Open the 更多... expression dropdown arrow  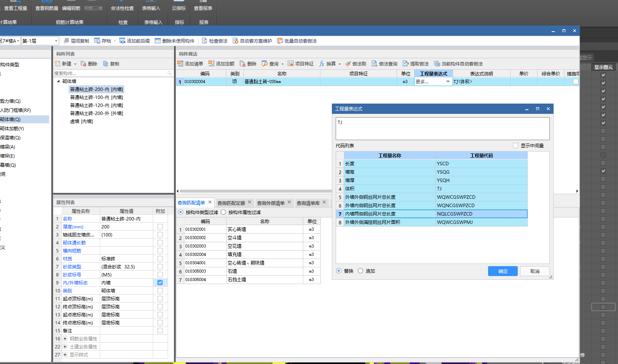[x=448, y=81]
